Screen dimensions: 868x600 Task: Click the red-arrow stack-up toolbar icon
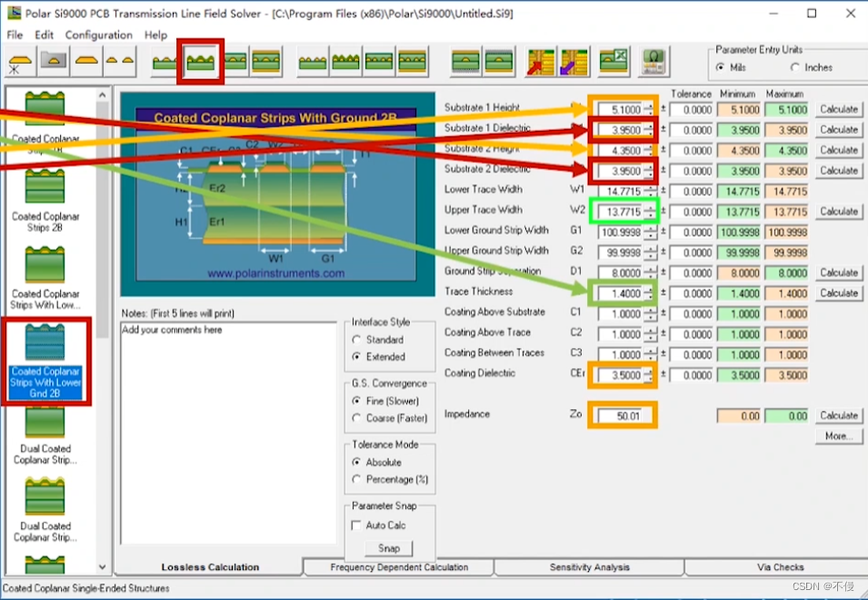pos(540,62)
